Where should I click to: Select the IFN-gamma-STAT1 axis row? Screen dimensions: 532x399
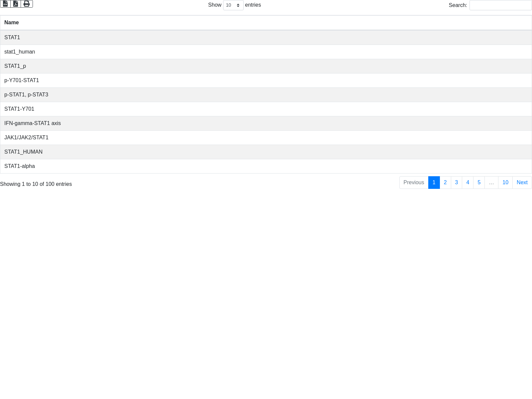tap(33, 123)
